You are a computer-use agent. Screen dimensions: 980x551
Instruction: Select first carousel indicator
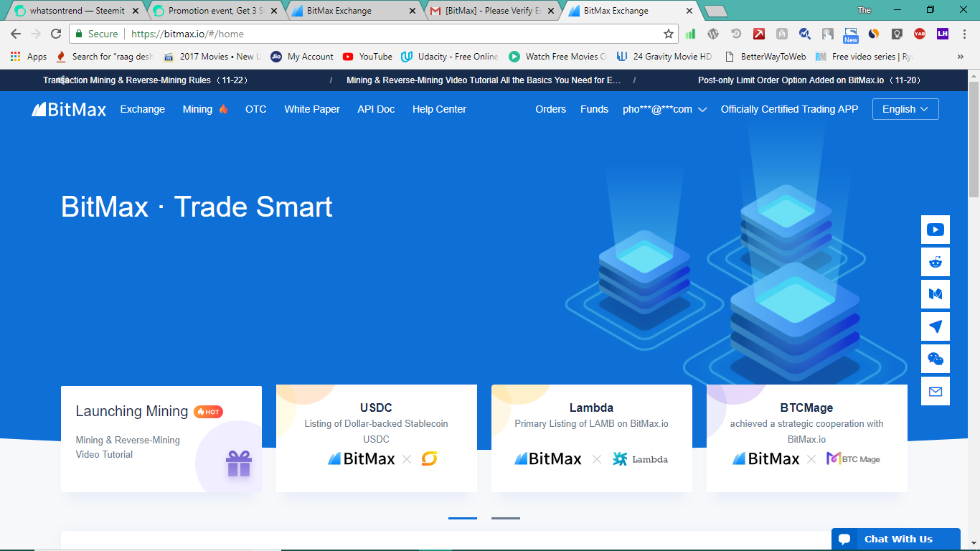[463, 518]
